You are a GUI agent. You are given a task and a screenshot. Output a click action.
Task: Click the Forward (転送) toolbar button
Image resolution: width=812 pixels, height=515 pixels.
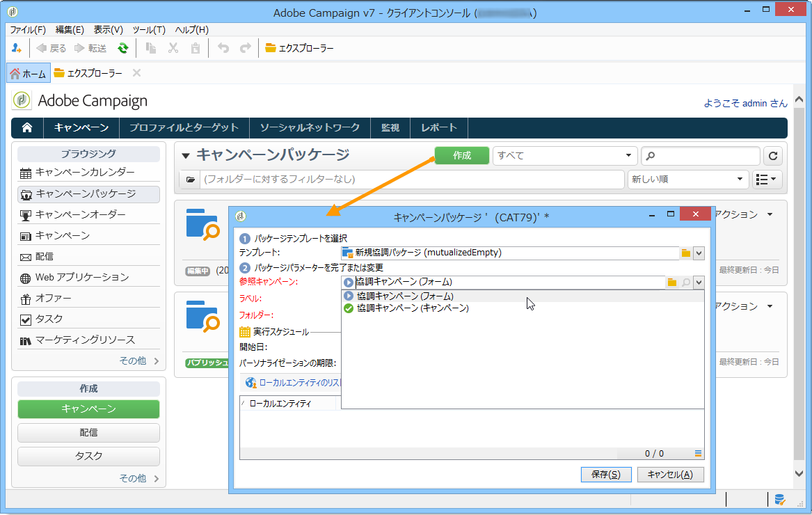[90, 48]
